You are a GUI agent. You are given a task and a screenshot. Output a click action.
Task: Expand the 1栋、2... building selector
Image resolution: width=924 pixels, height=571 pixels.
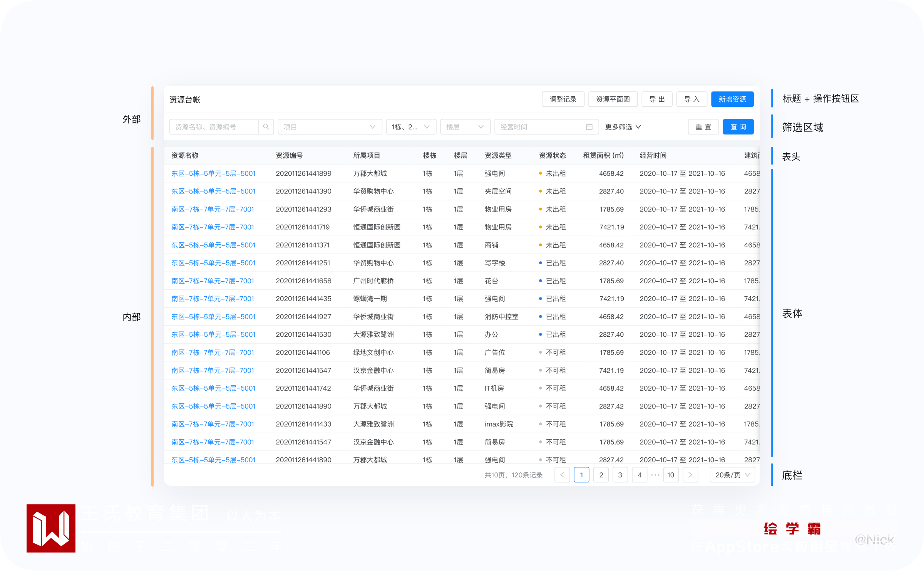coord(411,127)
